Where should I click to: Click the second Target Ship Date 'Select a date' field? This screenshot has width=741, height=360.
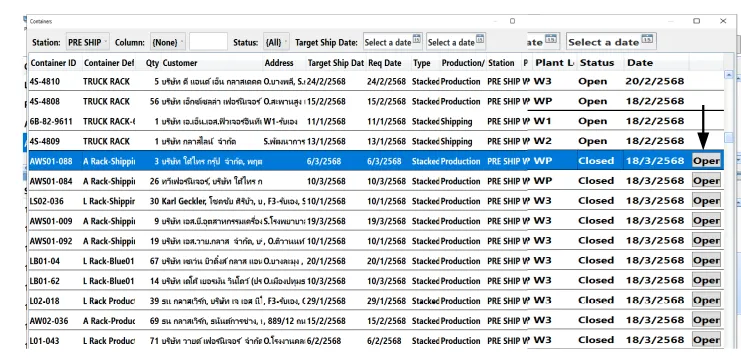point(456,42)
